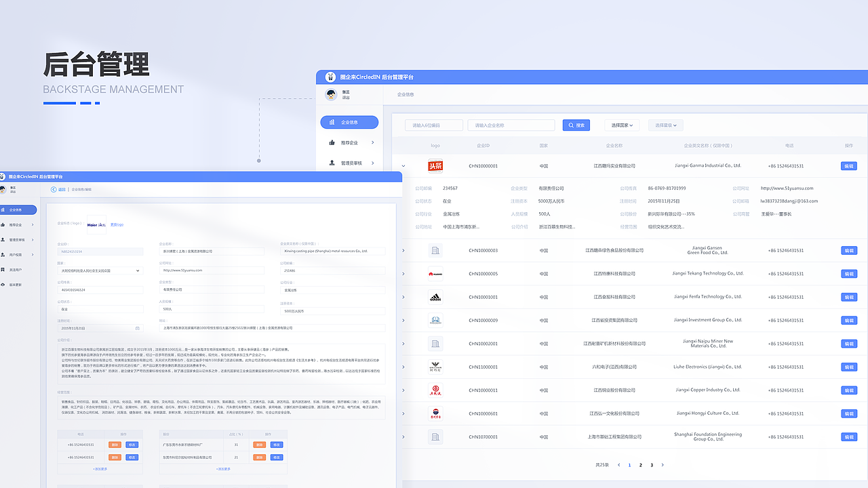The image size is (868, 488).
Task: Click the company name search input
Action: [x=511, y=125]
